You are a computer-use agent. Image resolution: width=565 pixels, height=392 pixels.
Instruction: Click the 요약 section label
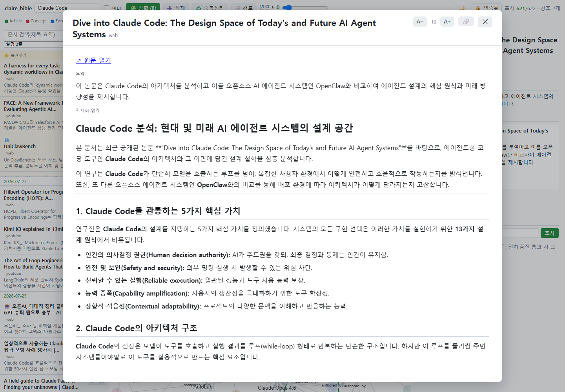(x=80, y=73)
